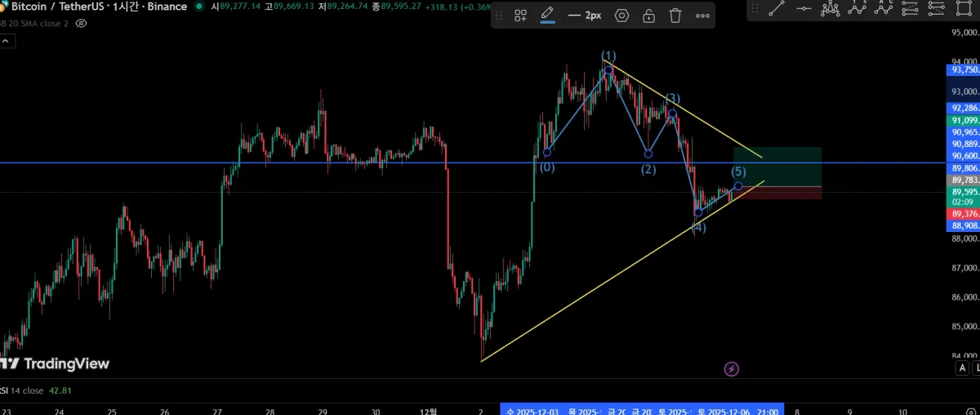Viewport: 980px width, 415px height.
Task: Lock the selected drawing with padlock icon
Action: [x=648, y=16]
